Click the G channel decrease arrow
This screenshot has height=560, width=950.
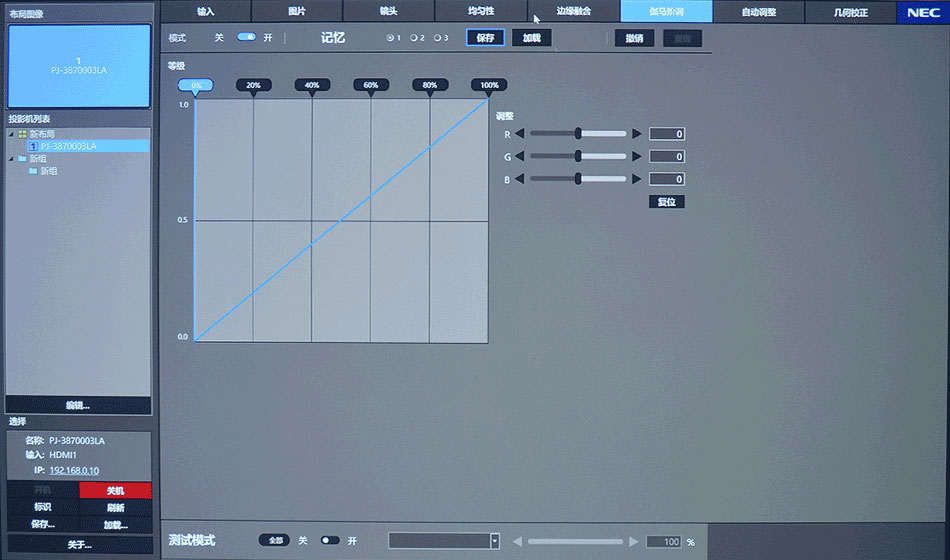pyautogui.click(x=521, y=157)
